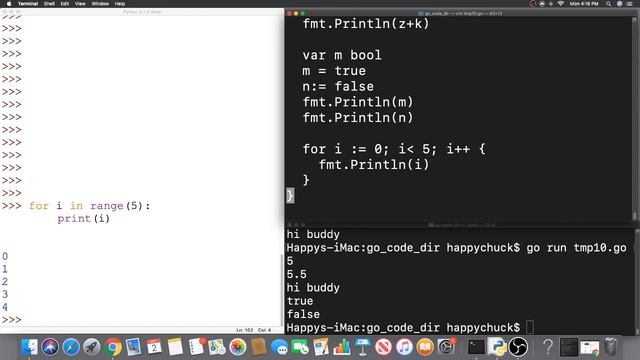Viewport: 640px width, 360px height.
Task: Open Numbers chart app in dock
Action: pos(342,347)
